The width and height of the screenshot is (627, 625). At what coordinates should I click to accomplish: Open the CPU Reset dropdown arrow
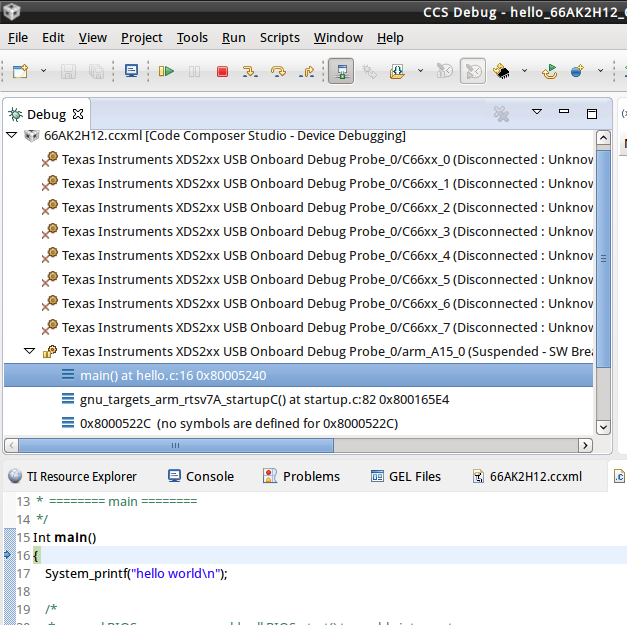[x=524, y=71]
